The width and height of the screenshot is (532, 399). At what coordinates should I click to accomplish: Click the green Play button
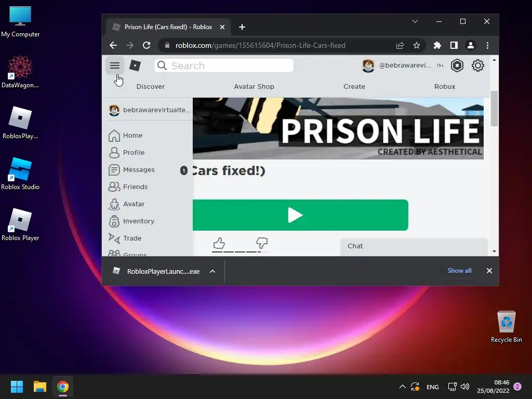pyautogui.click(x=300, y=215)
